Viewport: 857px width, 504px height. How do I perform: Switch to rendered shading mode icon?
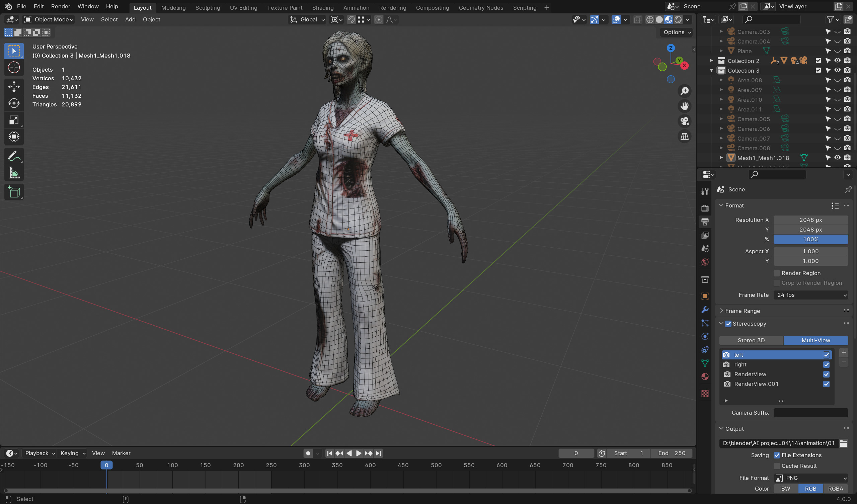tap(678, 20)
